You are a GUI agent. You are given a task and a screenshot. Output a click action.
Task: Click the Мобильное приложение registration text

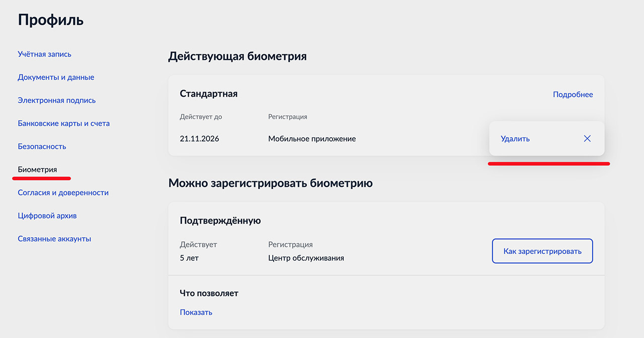click(312, 139)
